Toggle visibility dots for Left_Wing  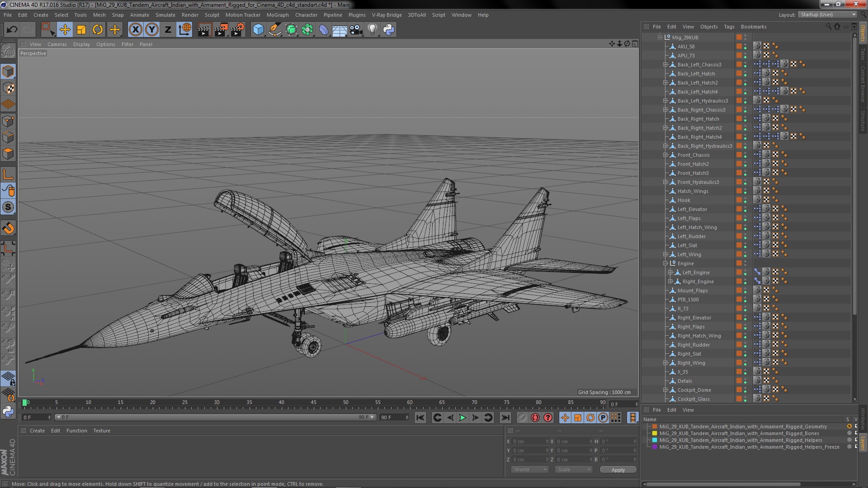[x=745, y=254]
